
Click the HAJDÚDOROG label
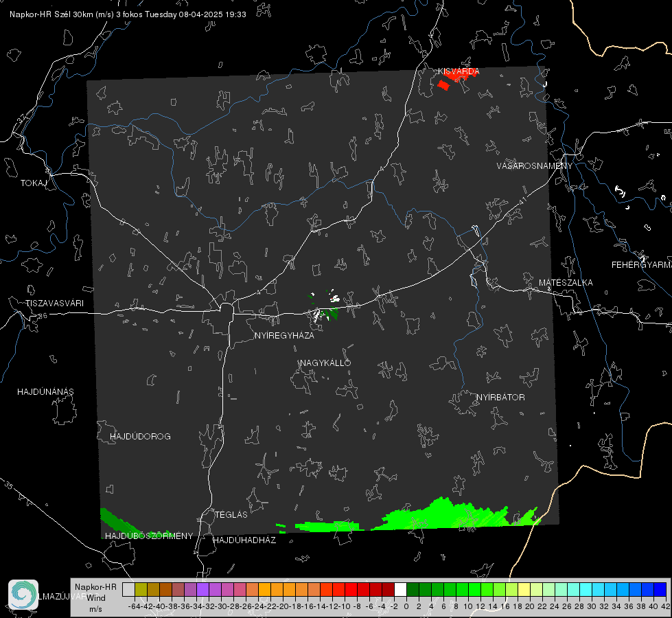140,437
